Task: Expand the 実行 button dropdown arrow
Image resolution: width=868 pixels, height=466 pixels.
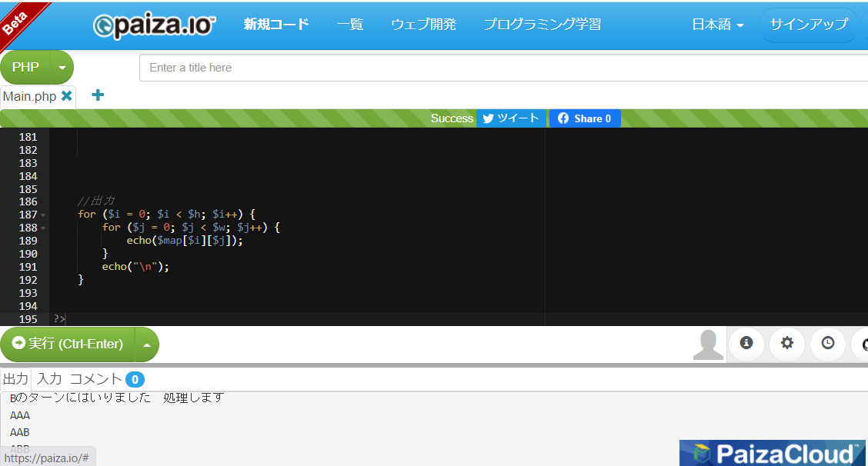Action: 149,345
